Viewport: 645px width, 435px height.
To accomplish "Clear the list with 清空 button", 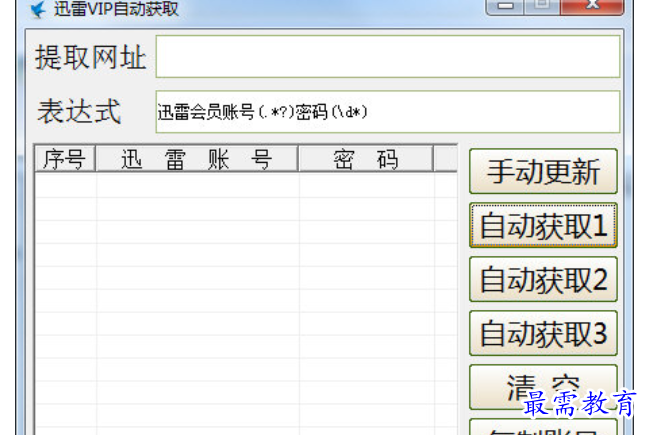I will point(543,387).
